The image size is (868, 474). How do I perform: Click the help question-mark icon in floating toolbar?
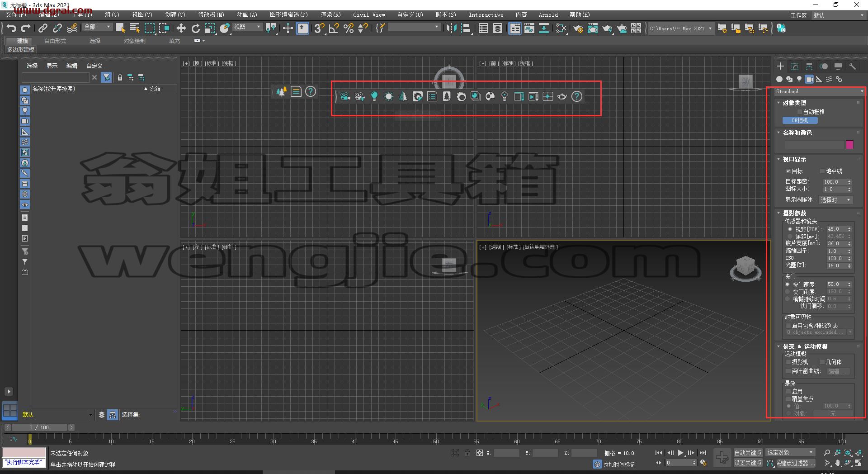pos(577,96)
